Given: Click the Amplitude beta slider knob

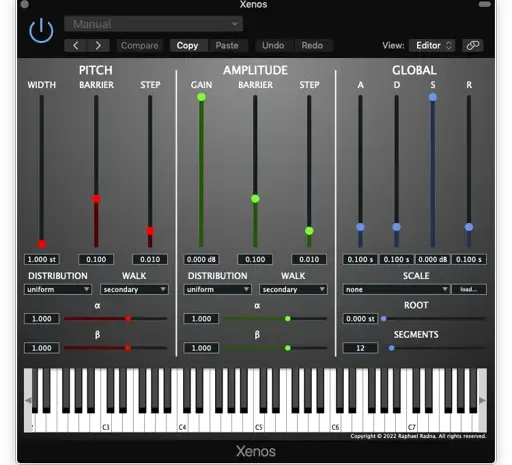Looking at the screenshot, I should [x=288, y=348].
